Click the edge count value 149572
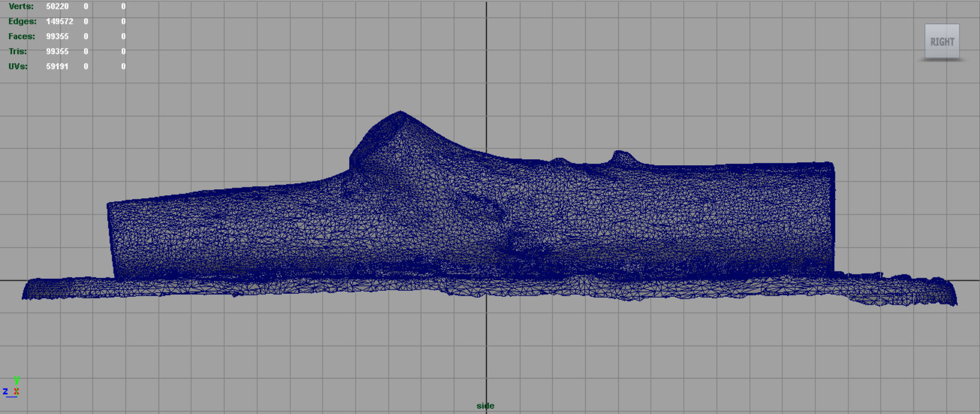980x414 pixels. (x=59, y=21)
